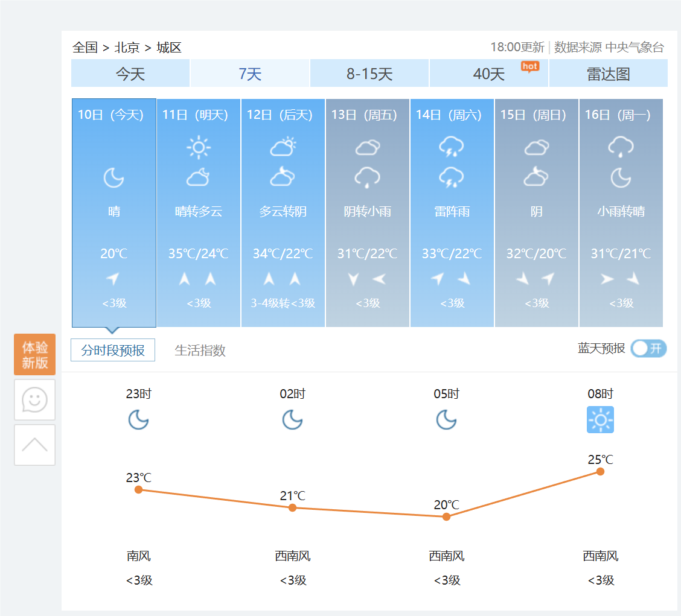
Task: Click the second wind arrow on the 13日 card
Action: click(379, 279)
